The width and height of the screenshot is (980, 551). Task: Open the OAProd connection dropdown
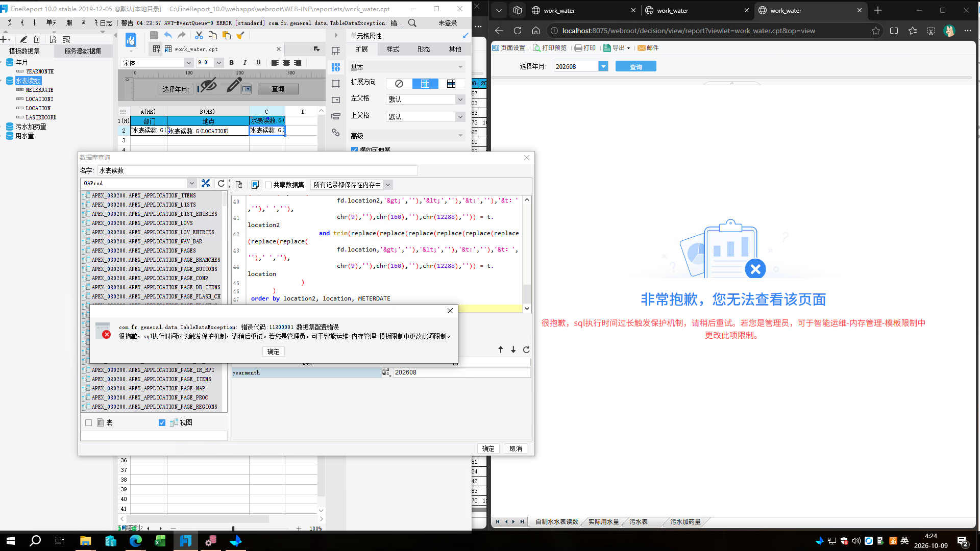[192, 184]
